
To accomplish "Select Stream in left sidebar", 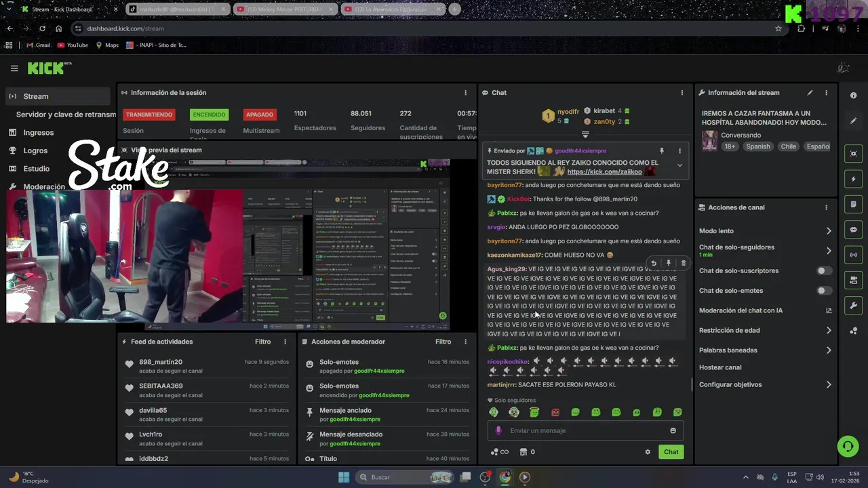I will (58, 96).
